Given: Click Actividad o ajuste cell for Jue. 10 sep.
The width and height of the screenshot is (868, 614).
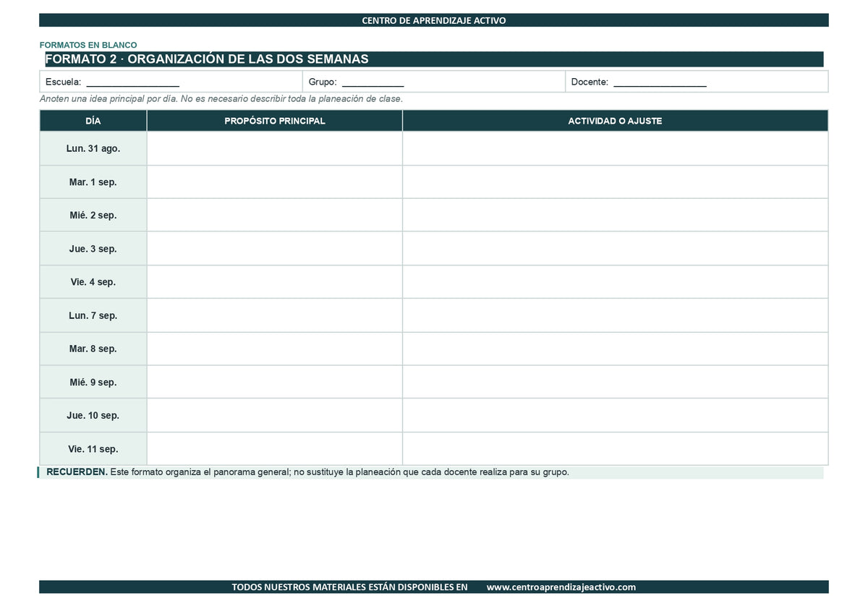Looking at the screenshot, I should pyautogui.click(x=616, y=416).
